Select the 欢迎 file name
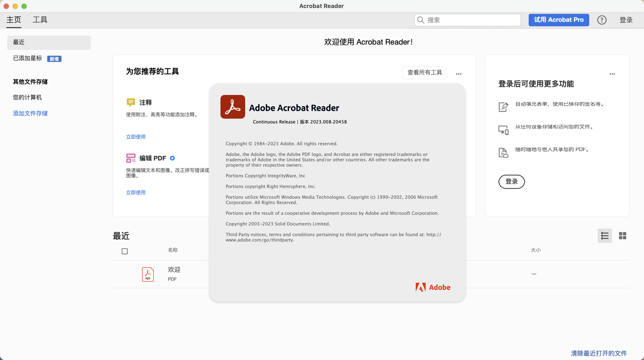The width and height of the screenshot is (644, 360). coord(174,269)
